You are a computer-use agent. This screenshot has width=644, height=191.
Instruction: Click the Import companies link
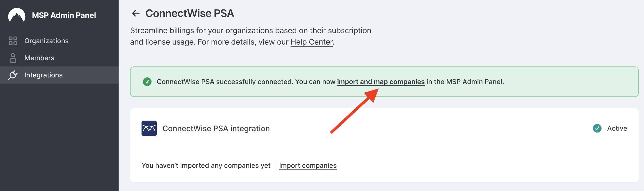coord(308,165)
